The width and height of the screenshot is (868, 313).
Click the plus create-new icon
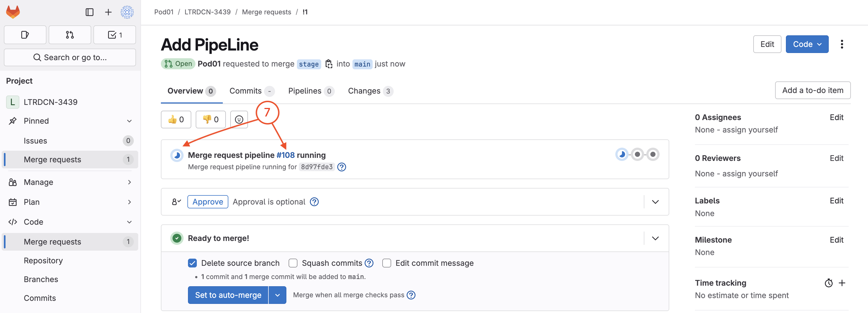(x=108, y=12)
